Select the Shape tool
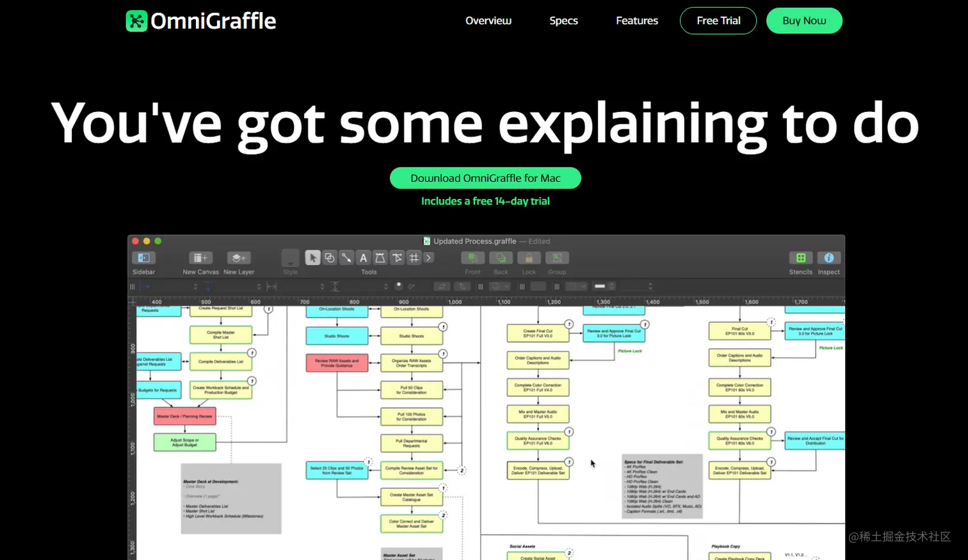The image size is (968, 560). click(x=329, y=258)
